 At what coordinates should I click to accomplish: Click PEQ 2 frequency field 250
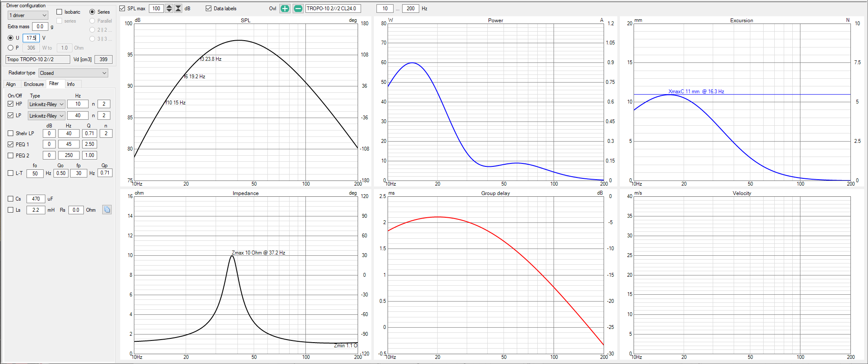[69, 155]
